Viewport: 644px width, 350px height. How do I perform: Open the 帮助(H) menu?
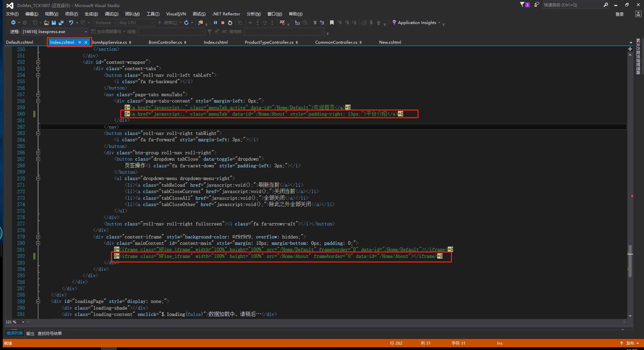[x=296, y=14]
